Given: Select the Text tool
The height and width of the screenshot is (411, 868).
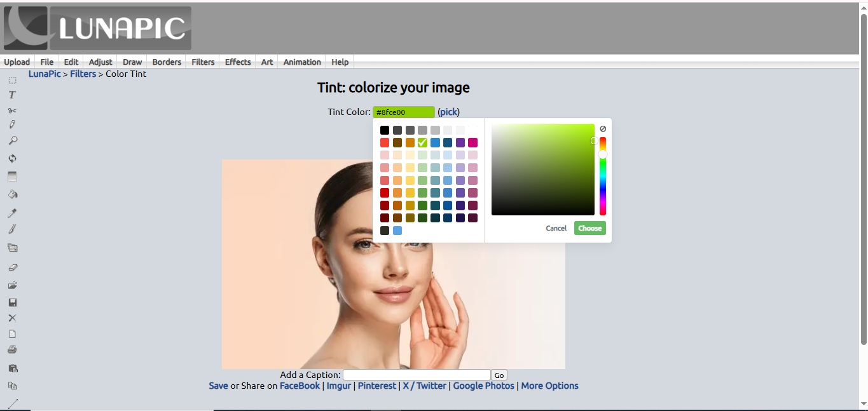Looking at the screenshot, I should (x=12, y=94).
